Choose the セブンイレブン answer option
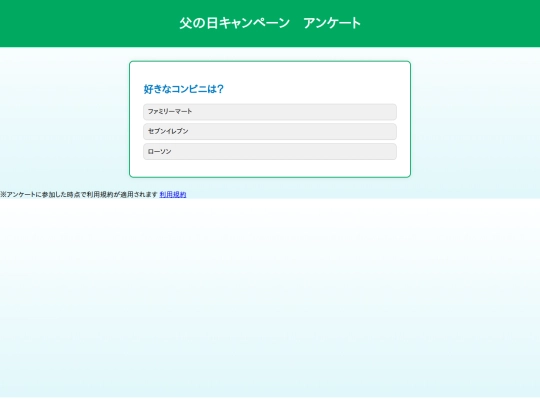 tap(270, 132)
